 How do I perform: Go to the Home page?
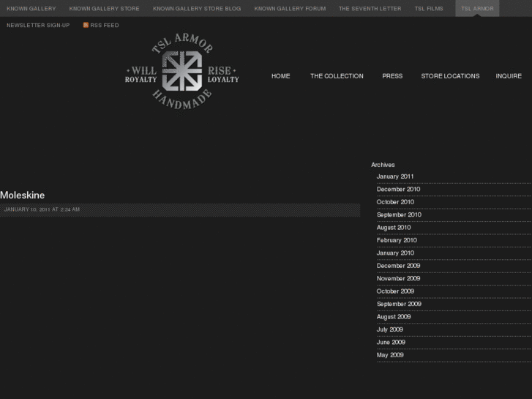coord(280,76)
